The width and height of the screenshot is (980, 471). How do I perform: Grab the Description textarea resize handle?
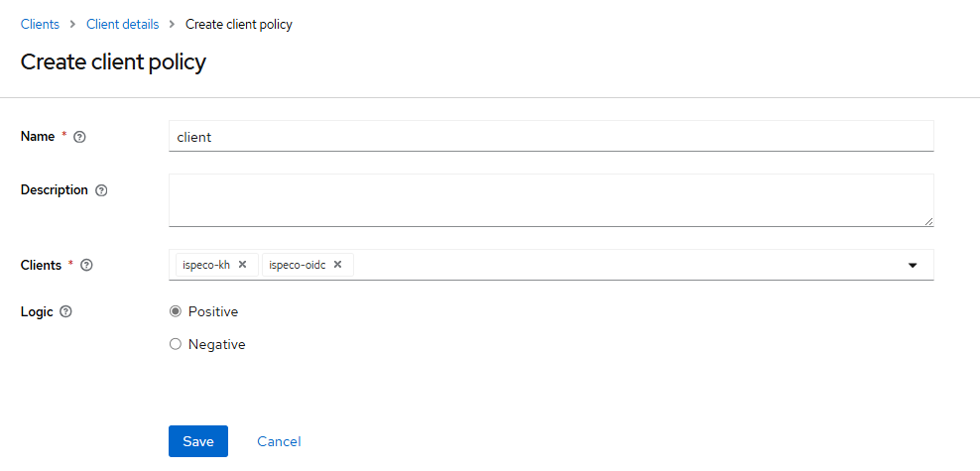click(x=929, y=221)
